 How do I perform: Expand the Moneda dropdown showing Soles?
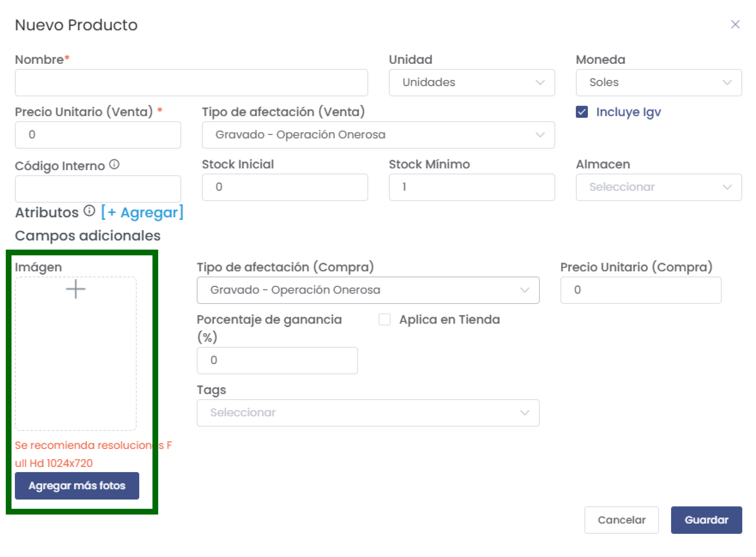point(658,83)
